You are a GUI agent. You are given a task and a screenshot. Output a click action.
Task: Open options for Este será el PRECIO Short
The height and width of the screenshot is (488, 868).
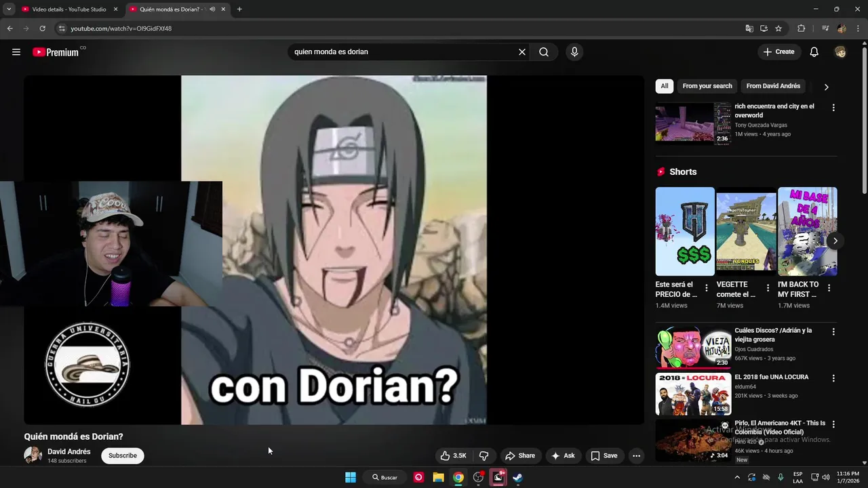pyautogui.click(x=707, y=288)
